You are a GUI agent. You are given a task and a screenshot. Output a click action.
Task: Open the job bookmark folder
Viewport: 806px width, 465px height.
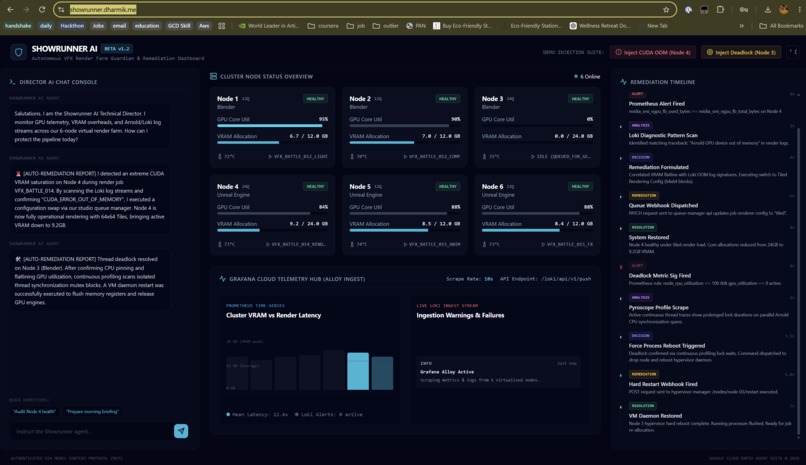click(x=356, y=26)
